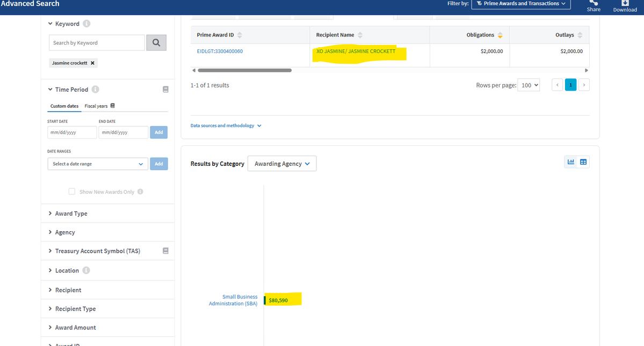Open glossary icon beside Fiscal years
The image size is (644, 346).
[113, 106]
